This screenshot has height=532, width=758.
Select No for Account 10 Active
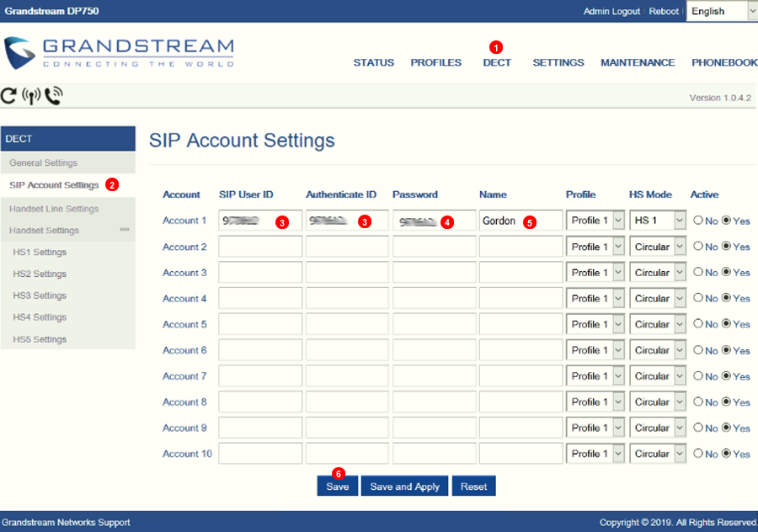click(697, 453)
